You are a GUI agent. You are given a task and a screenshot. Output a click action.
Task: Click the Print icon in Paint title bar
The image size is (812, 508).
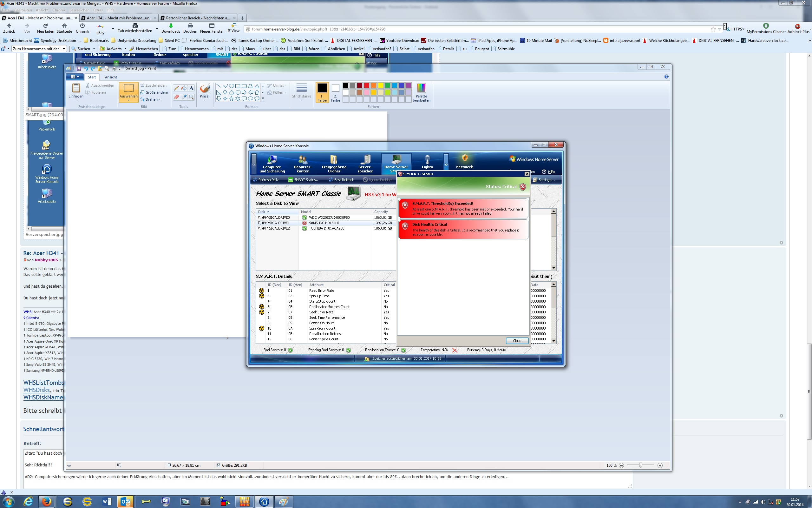(114, 69)
